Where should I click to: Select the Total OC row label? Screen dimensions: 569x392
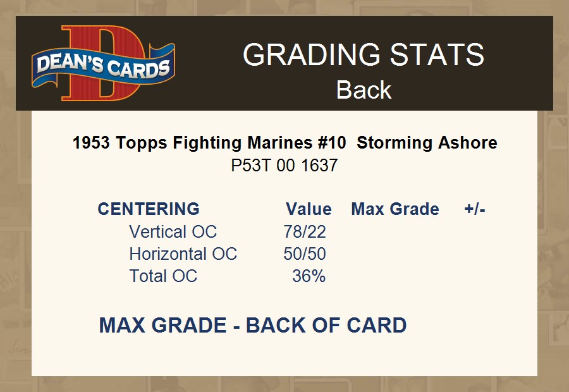point(163,276)
